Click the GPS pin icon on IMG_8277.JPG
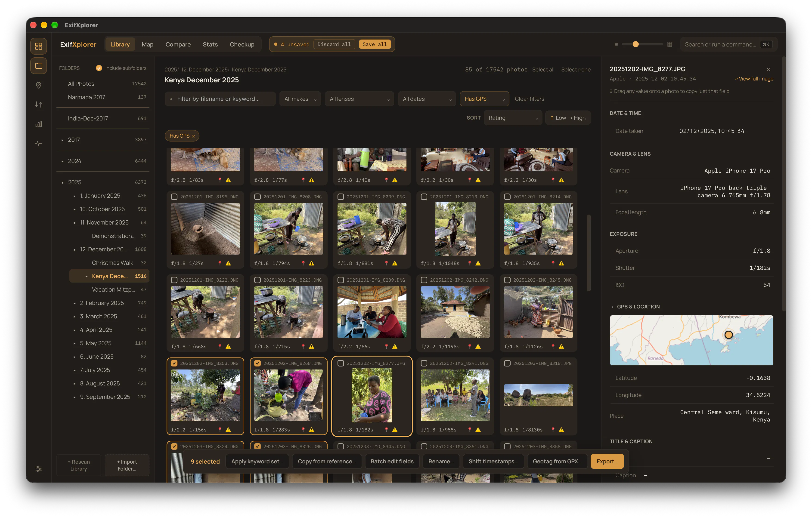 click(386, 429)
